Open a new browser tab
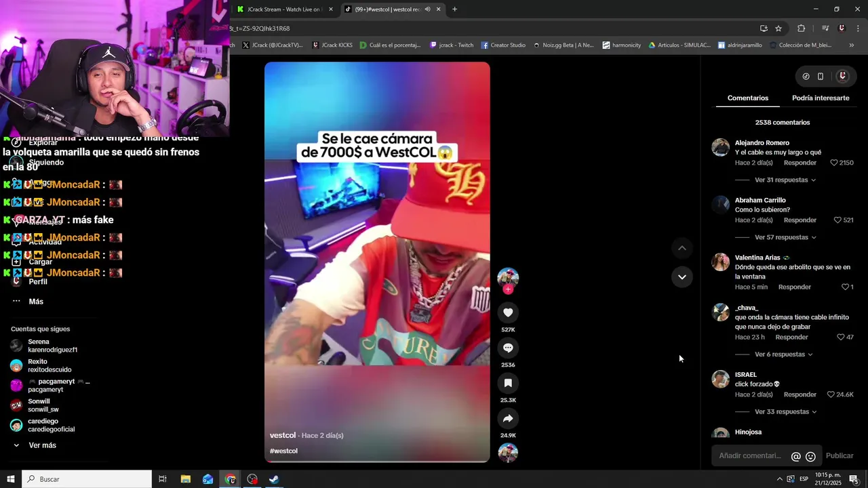 pos(454,9)
